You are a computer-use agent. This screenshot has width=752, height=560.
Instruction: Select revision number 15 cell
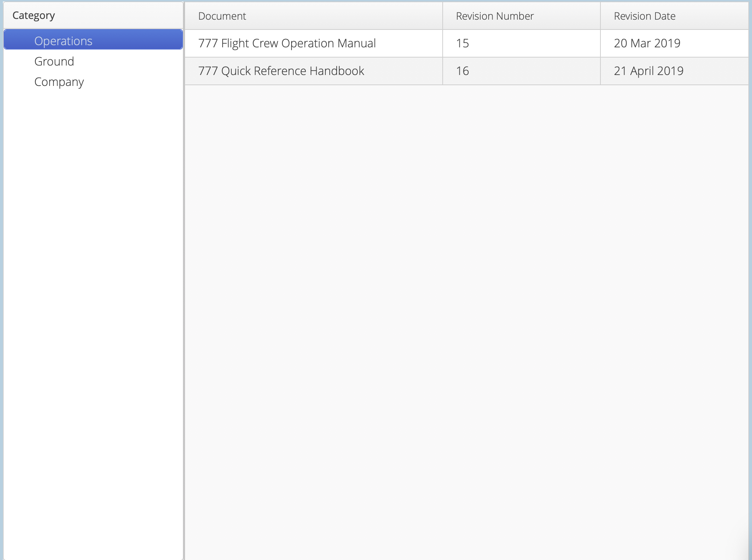tap(462, 43)
